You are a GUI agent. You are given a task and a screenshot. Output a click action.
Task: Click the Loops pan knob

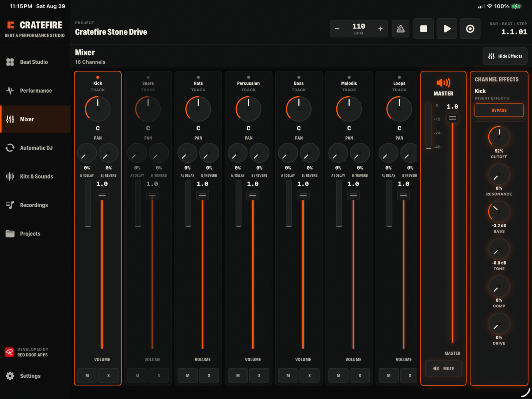399,109
